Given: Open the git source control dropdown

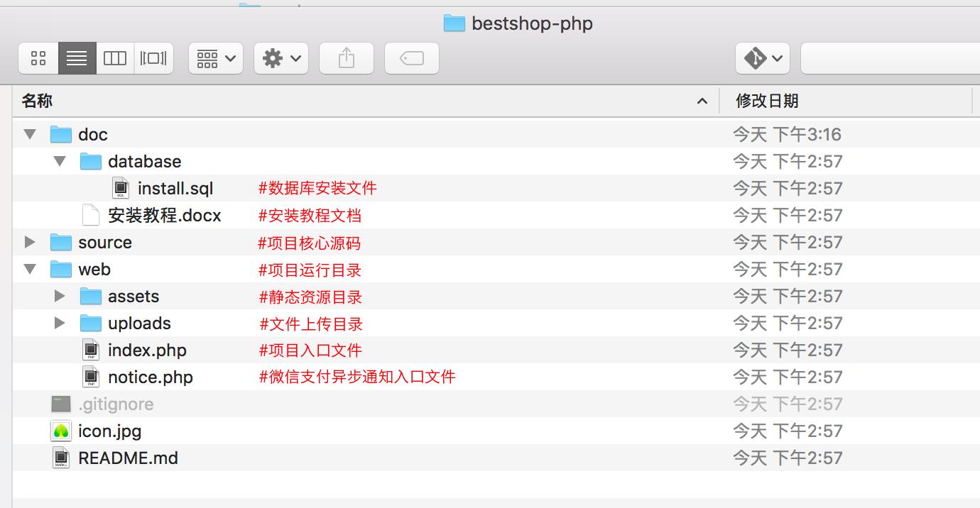Looking at the screenshot, I should coord(763,58).
